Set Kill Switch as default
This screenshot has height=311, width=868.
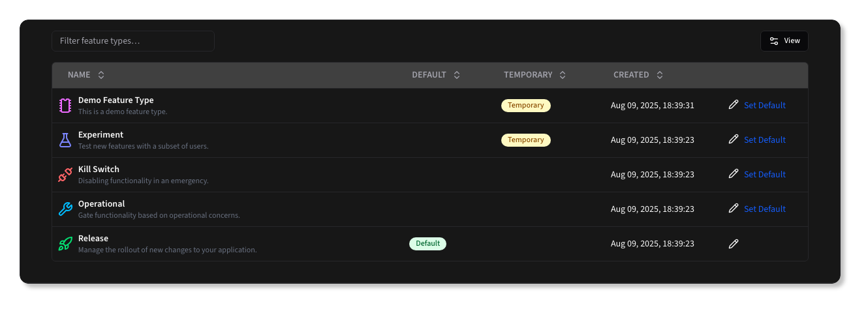(764, 174)
